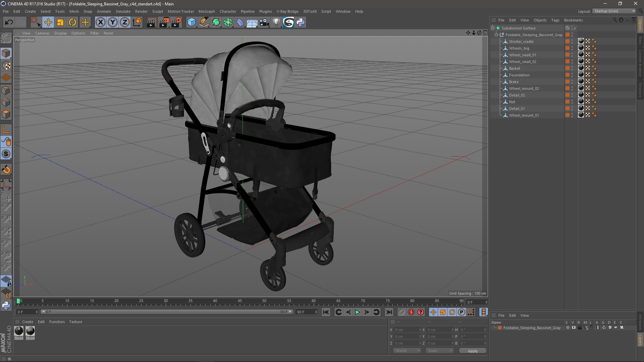Collapse the Subdivision Surface tree
The width and height of the screenshot is (644, 362).
[x=493, y=28]
